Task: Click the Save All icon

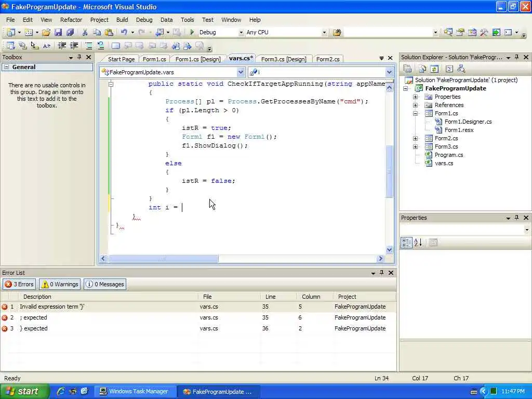Action: (70, 32)
